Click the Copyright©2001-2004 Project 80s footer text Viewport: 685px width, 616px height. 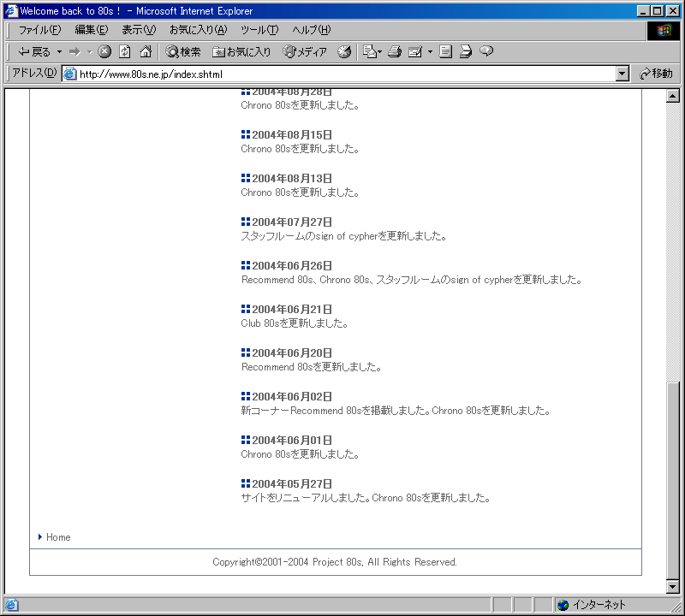(335, 562)
